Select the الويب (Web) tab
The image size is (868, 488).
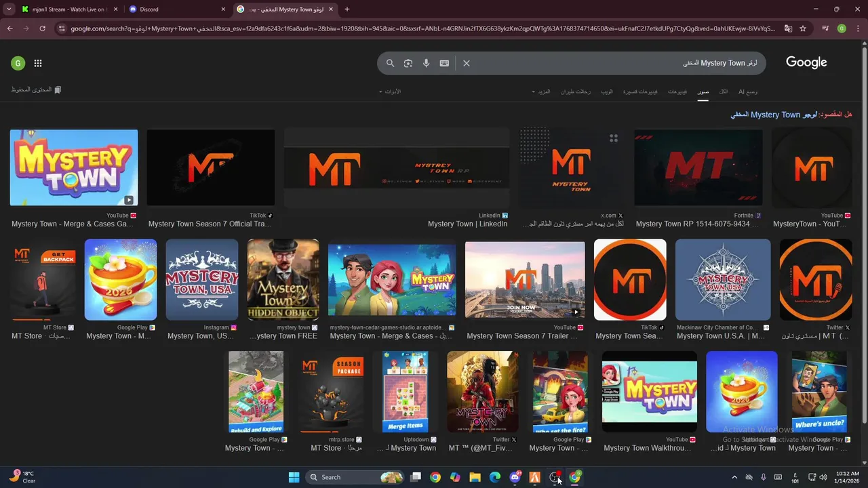(x=607, y=91)
